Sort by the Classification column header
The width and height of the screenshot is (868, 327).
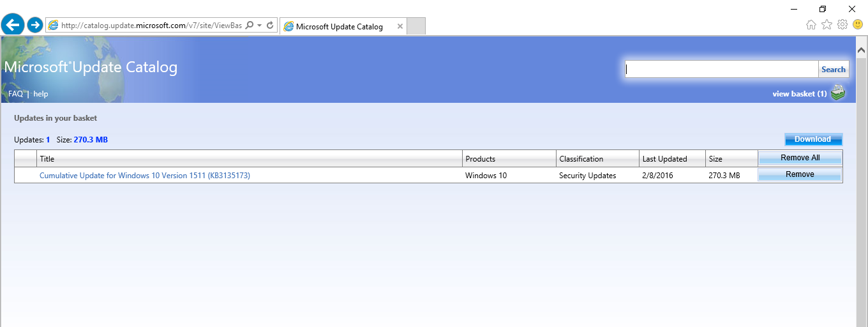[597, 158]
